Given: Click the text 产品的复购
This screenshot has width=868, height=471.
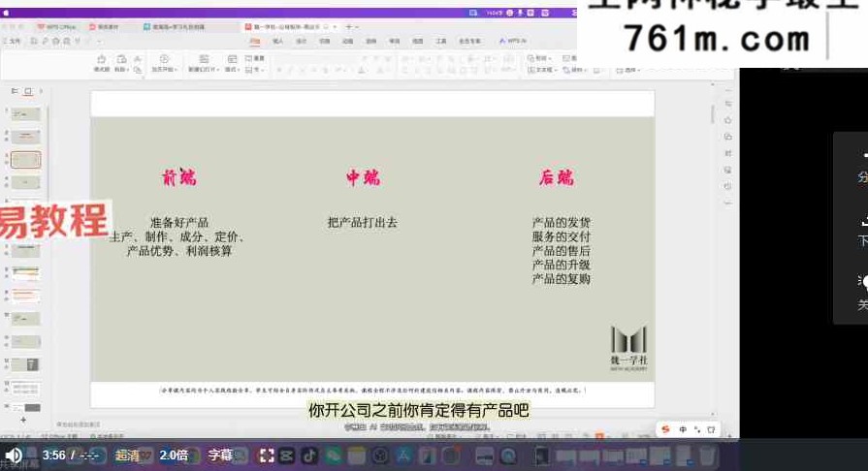Looking at the screenshot, I should (x=561, y=279).
